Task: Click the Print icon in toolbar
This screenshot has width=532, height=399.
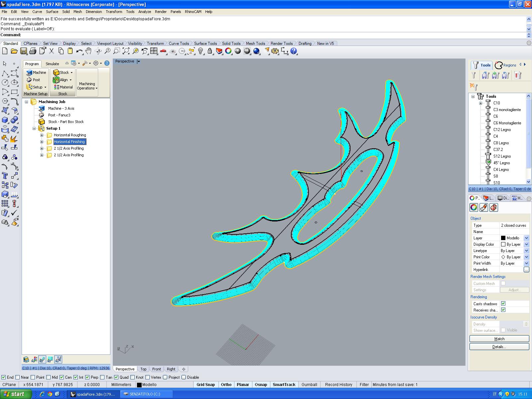Action: pyautogui.click(x=33, y=51)
